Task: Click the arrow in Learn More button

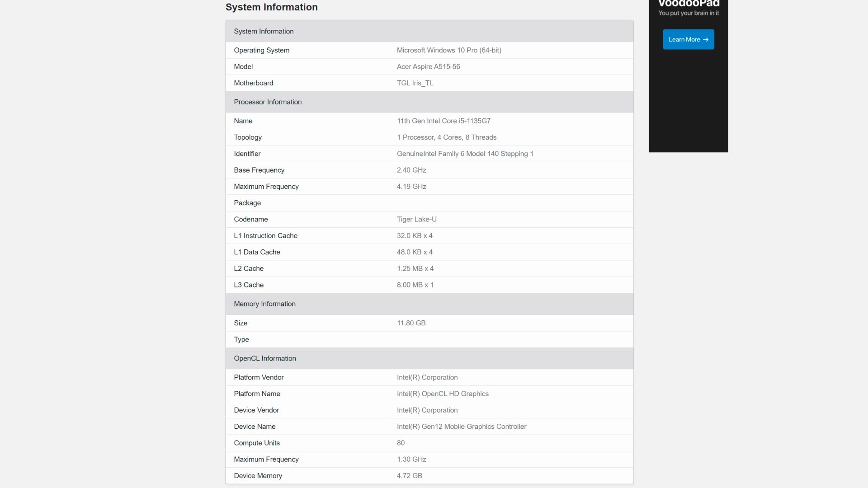Action: click(x=706, y=40)
